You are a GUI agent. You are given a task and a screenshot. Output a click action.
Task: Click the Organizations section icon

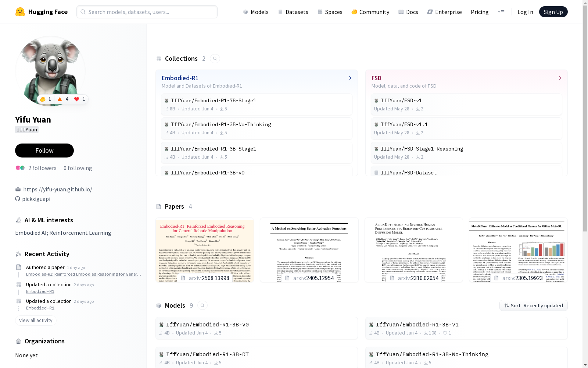18,341
